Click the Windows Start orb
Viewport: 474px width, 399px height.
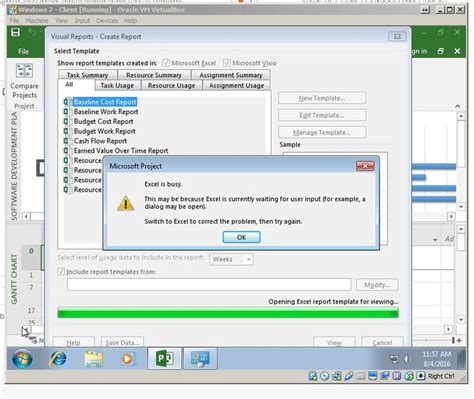(22, 359)
